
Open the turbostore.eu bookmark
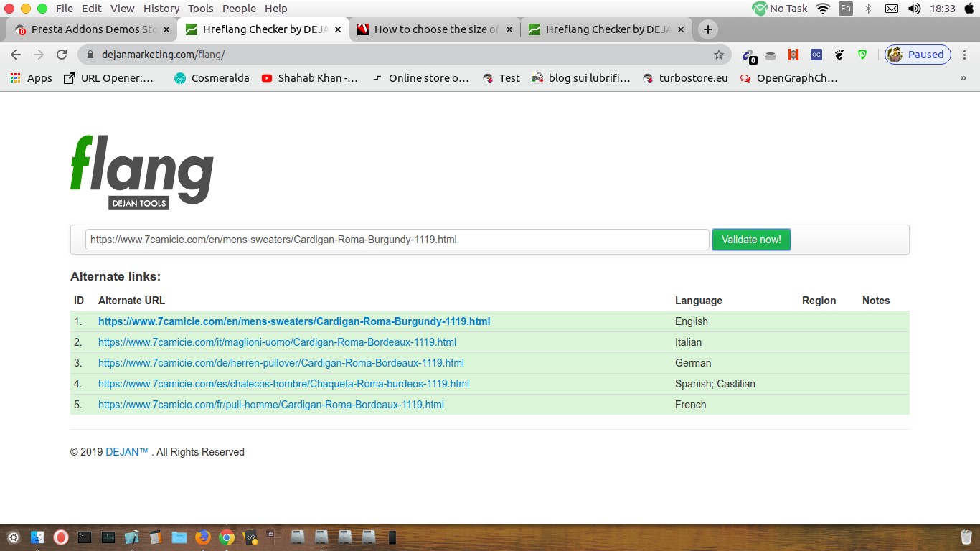pos(685,78)
